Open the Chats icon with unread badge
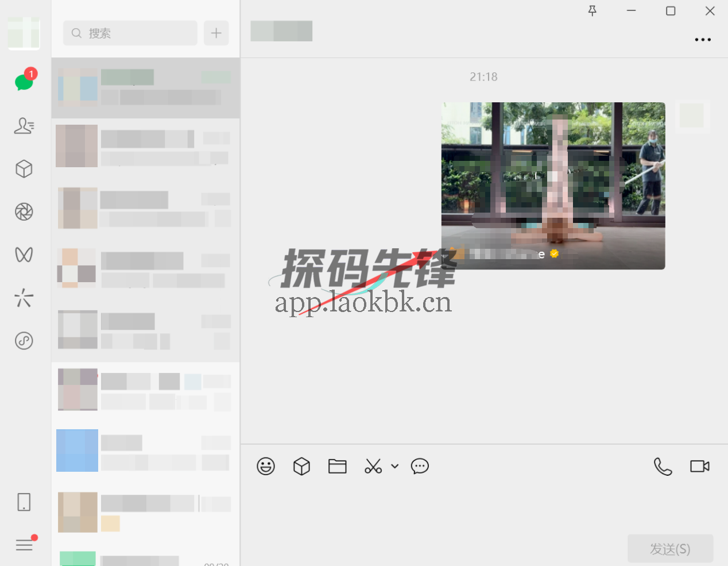Viewport: 728px width, 566px height. [x=24, y=82]
